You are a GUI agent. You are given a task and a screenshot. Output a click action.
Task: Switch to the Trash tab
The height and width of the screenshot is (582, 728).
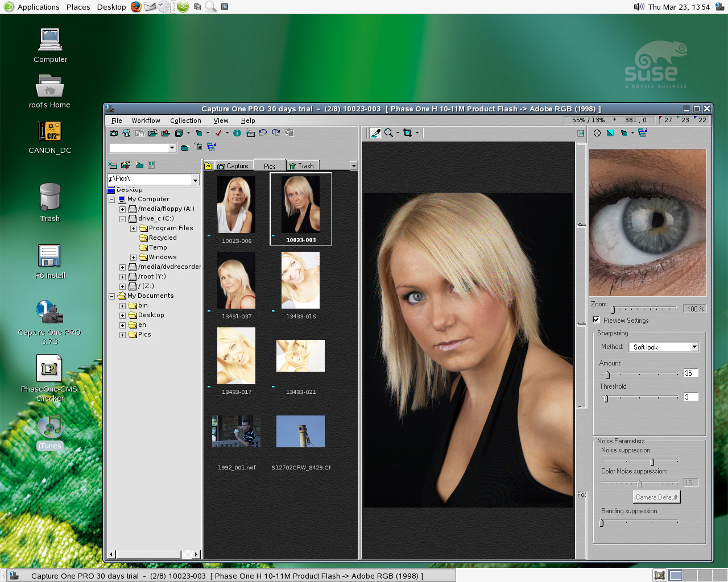click(302, 166)
